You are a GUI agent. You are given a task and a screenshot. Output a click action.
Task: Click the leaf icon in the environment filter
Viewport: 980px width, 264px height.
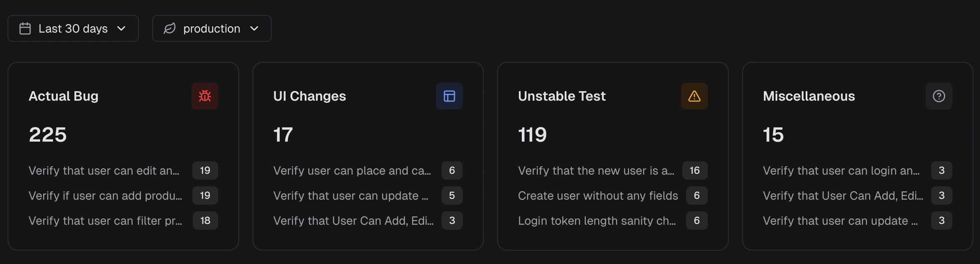click(169, 28)
